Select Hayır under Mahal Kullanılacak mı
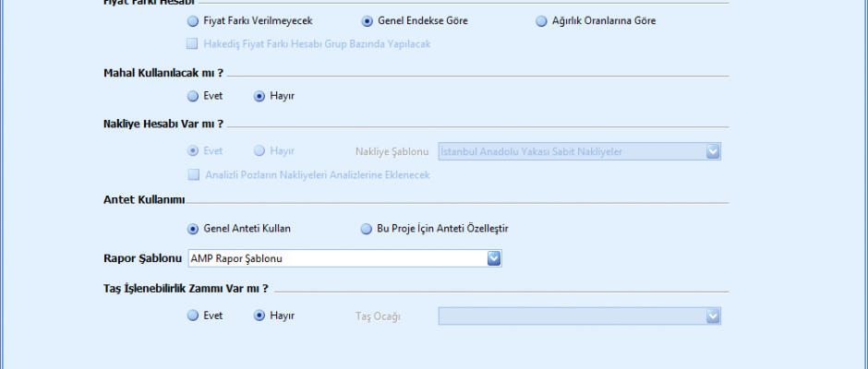Viewport: 868px width, 369px height. click(259, 96)
